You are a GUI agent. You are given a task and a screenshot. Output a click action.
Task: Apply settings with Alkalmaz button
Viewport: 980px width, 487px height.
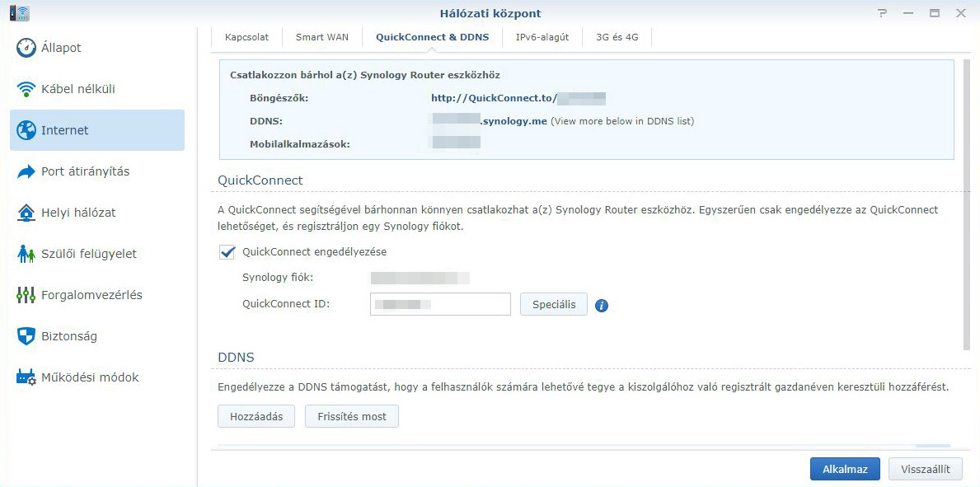click(845, 469)
